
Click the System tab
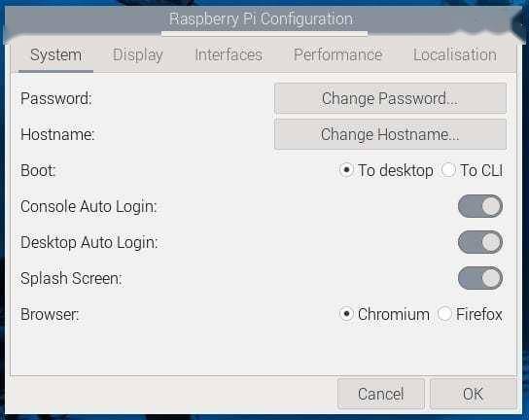[55, 55]
